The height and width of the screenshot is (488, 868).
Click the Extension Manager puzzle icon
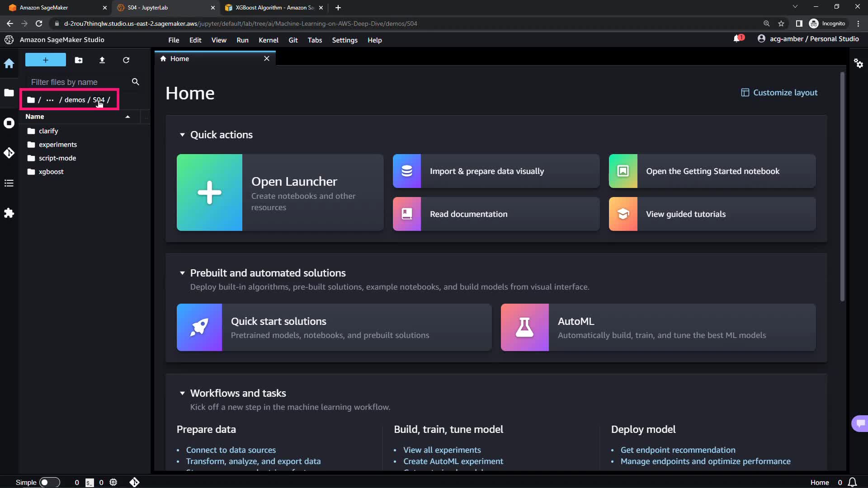9,213
